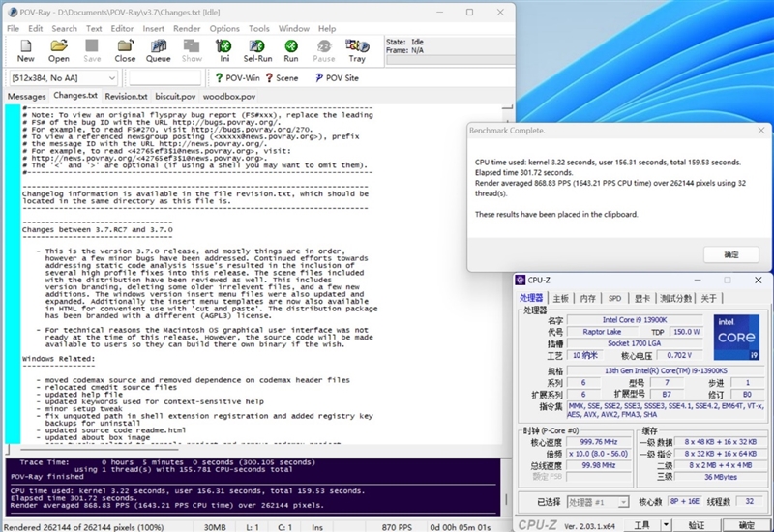This screenshot has width=774, height=532.
Task: Click the Show render window icon
Action: tap(192, 51)
